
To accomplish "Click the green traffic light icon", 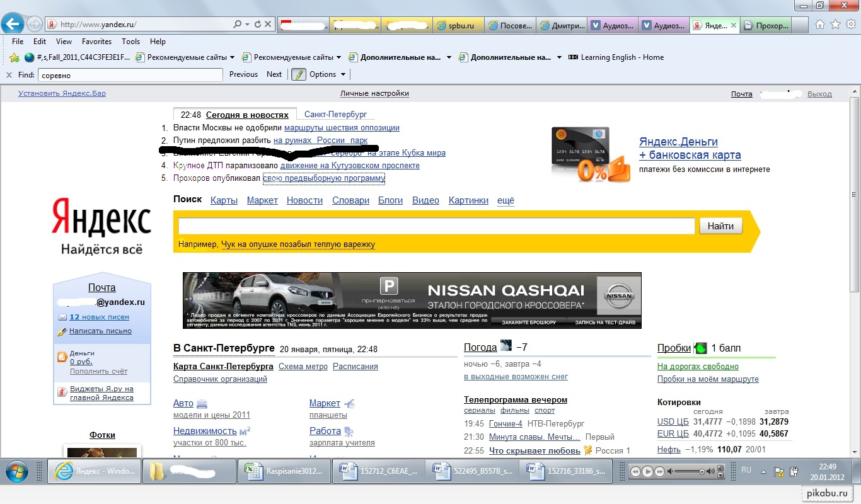I will 701,348.
